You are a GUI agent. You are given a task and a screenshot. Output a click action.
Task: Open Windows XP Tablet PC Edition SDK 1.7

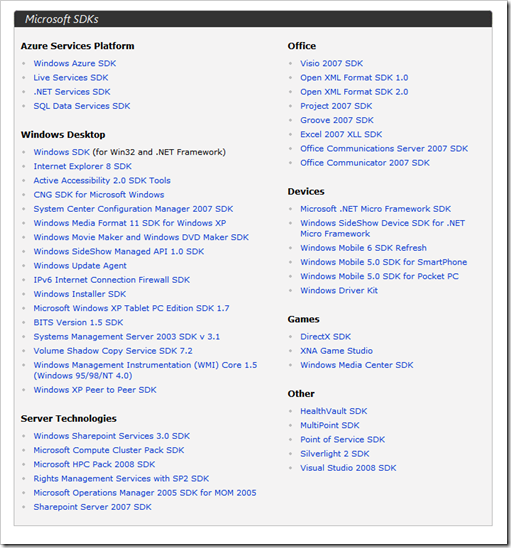click(x=131, y=308)
